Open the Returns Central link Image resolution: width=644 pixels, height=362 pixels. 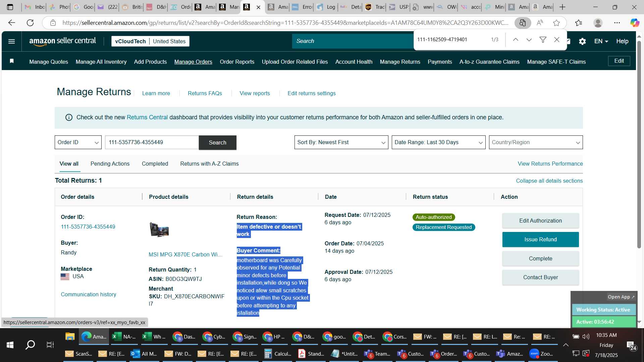[147, 117]
